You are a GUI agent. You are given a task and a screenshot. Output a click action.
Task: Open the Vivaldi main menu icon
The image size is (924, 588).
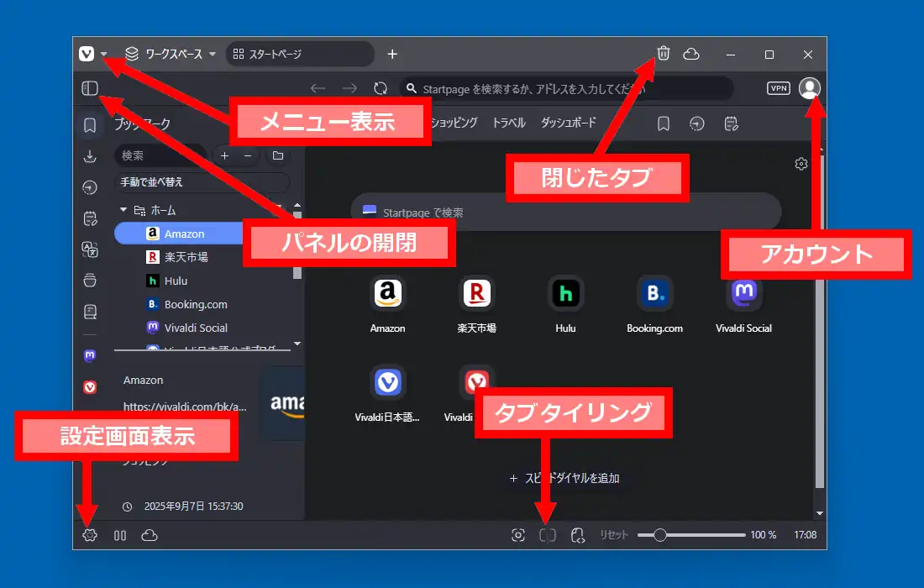click(87, 55)
